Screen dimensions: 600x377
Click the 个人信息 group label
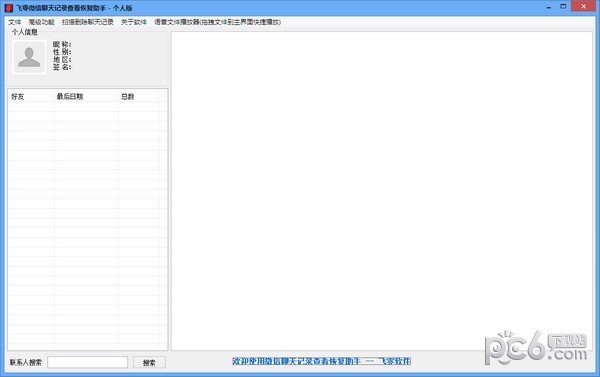click(25, 32)
